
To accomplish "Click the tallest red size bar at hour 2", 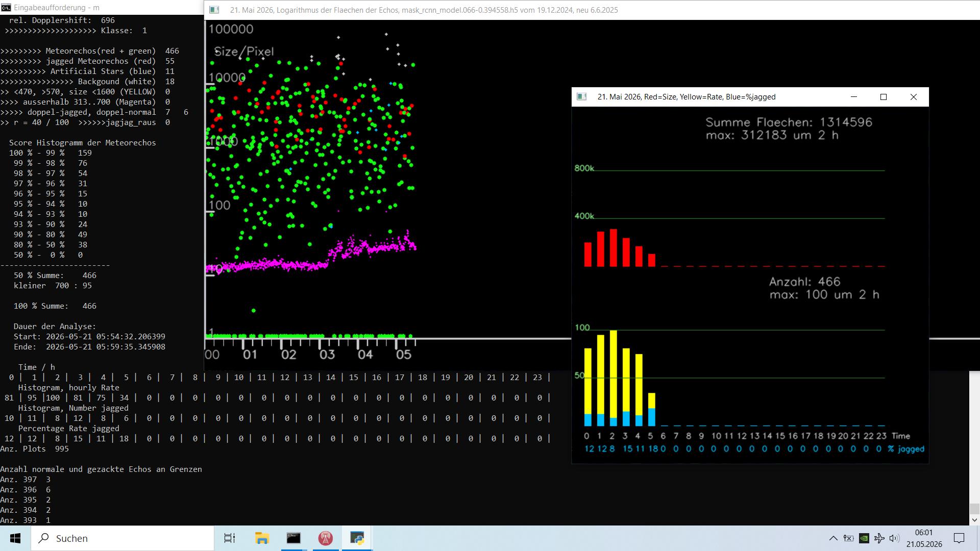I will pyautogui.click(x=613, y=248).
